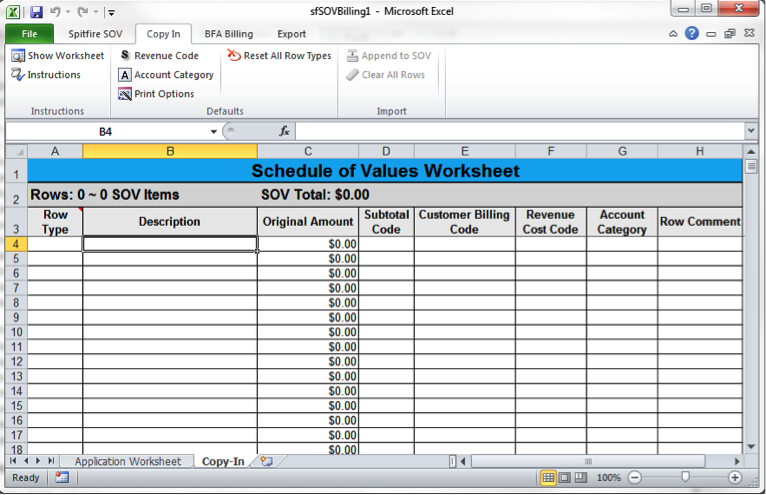
Task: Click the macro recording icon in status bar
Action: tap(62, 477)
